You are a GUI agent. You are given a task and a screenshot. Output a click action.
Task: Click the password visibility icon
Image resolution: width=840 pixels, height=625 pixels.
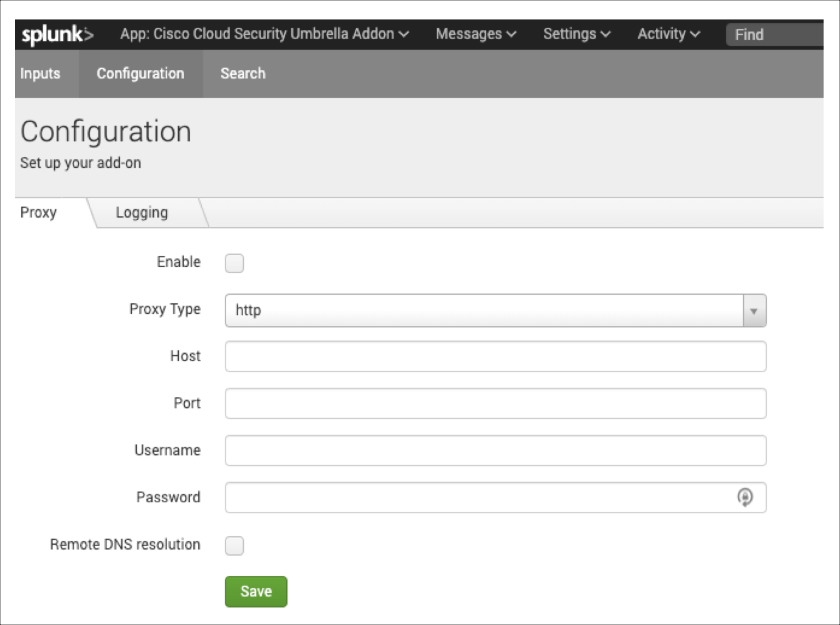coord(746,497)
